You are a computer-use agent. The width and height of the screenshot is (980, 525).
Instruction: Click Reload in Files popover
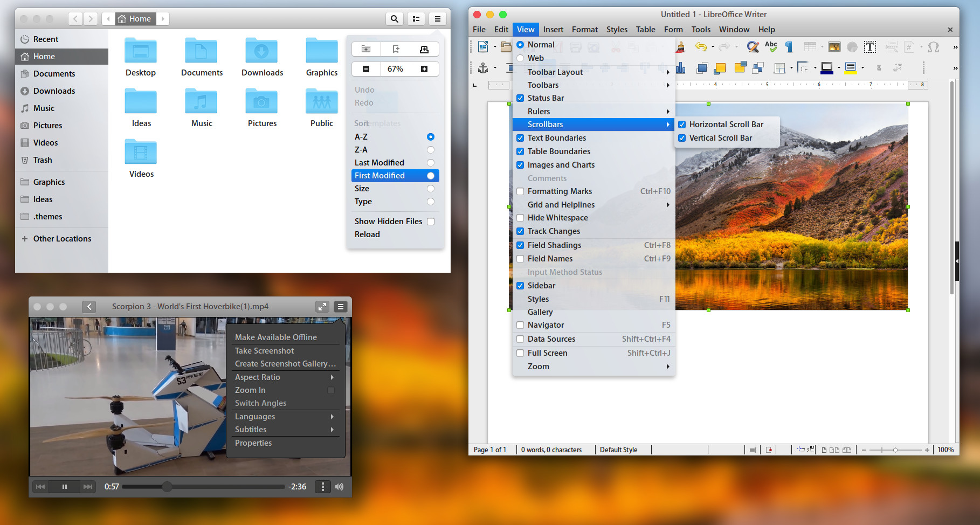pos(394,234)
